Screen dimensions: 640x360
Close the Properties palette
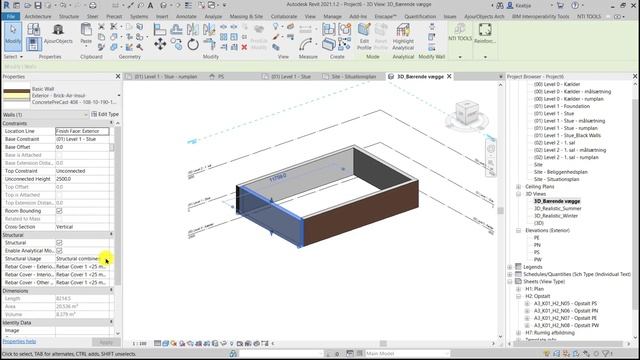pos(118,76)
